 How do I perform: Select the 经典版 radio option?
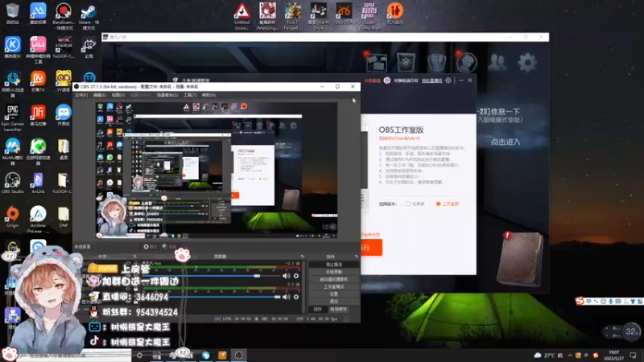pos(415,204)
